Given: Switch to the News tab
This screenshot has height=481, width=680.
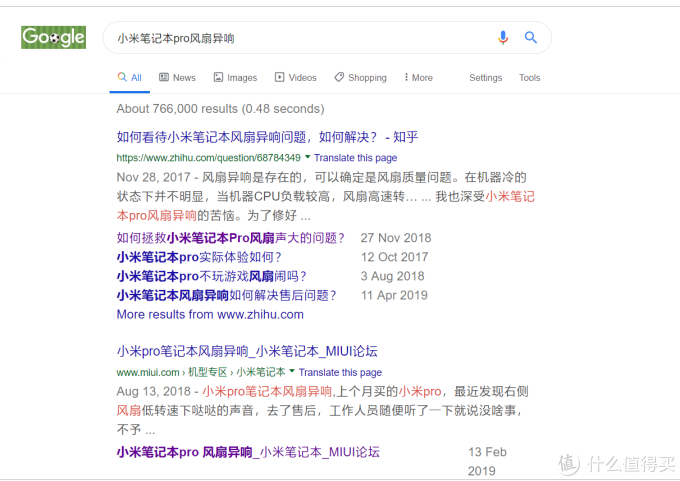Looking at the screenshot, I should (x=177, y=78).
